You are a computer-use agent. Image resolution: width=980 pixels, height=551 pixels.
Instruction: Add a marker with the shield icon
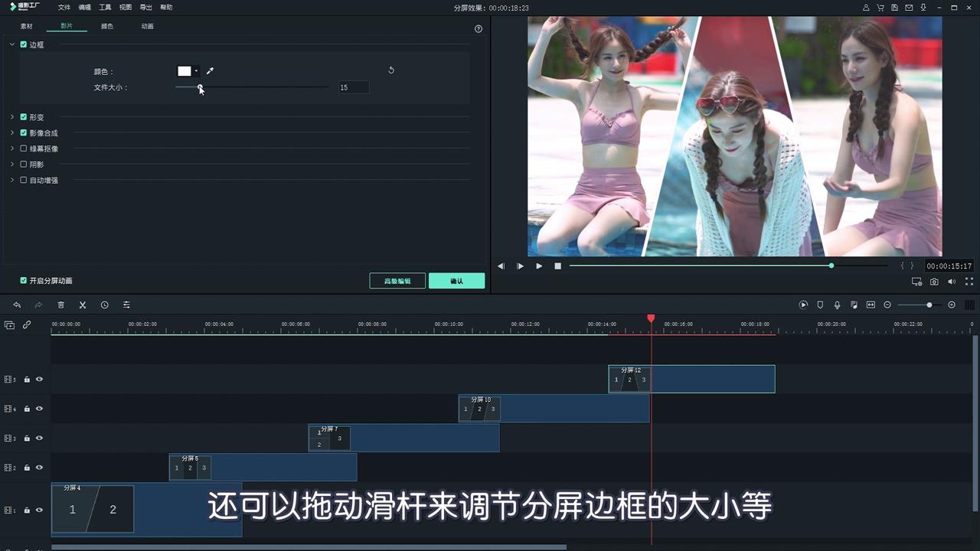tap(820, 305)
